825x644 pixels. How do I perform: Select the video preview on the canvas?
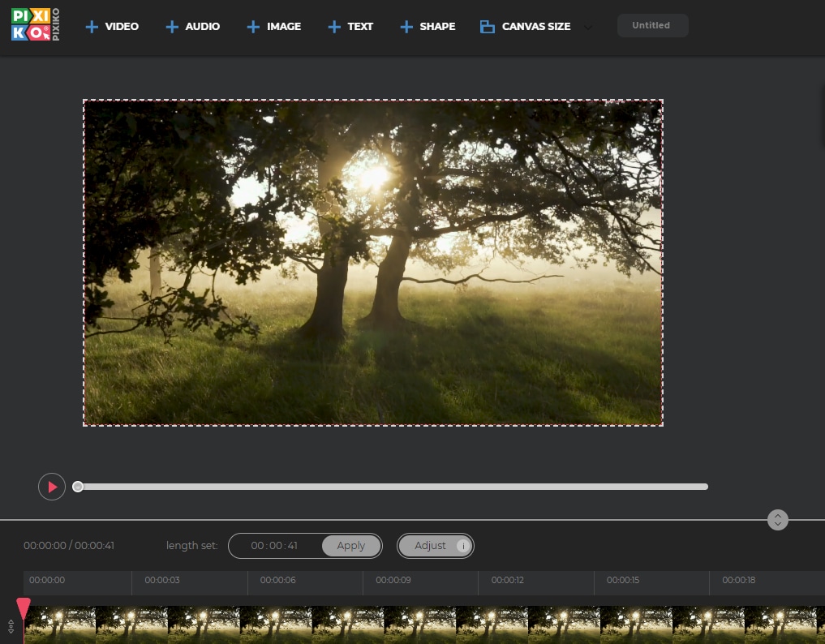tap(373, 263)
